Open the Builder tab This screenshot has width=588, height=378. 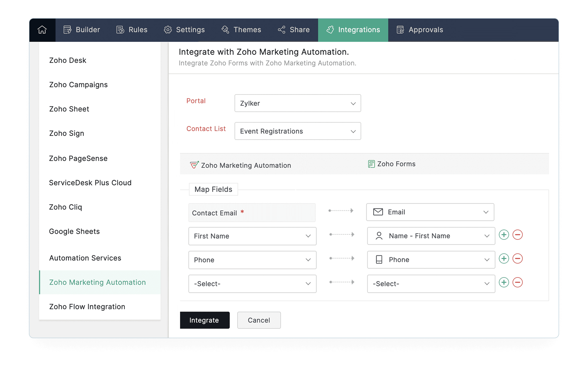pos(82,30)
